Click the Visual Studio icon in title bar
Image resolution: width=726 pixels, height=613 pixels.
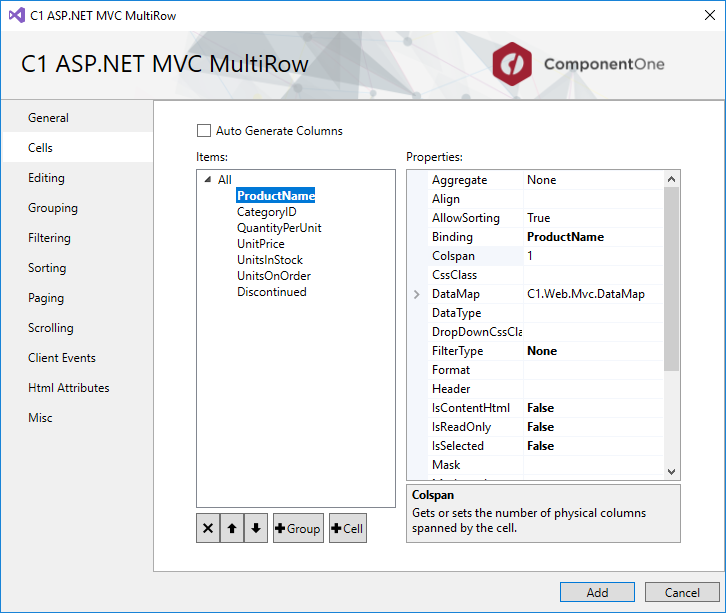click(x=17, y=15)
